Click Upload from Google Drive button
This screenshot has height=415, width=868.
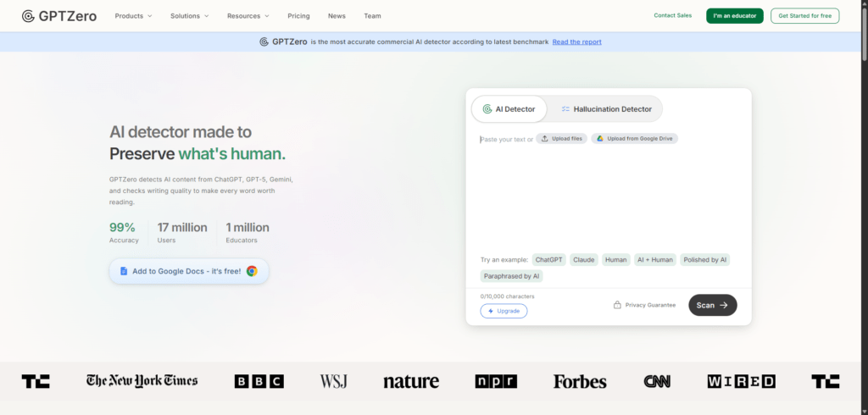[634, 139]
